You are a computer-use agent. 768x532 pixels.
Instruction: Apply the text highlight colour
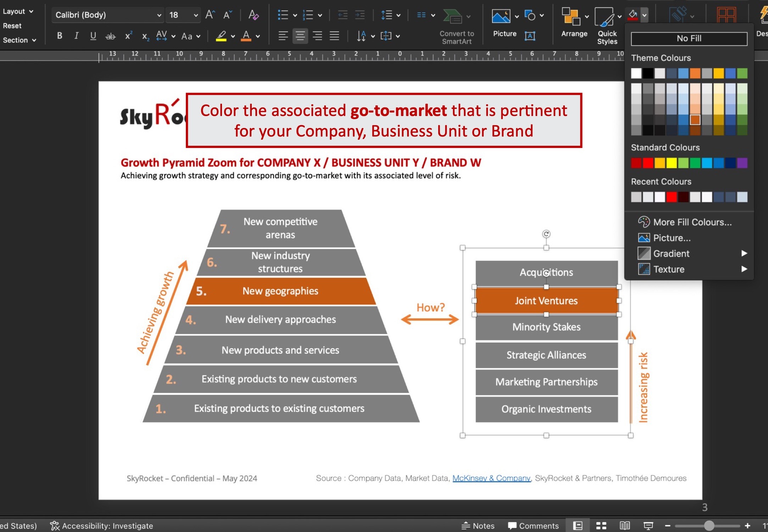tap(221, 36)
